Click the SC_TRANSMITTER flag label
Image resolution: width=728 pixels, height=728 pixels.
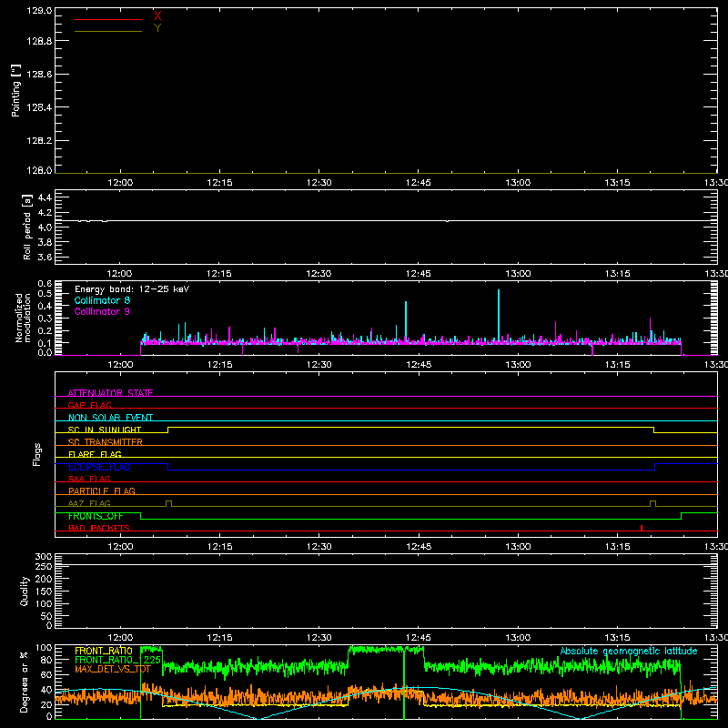pyautogui.click(x=106, y=441)
